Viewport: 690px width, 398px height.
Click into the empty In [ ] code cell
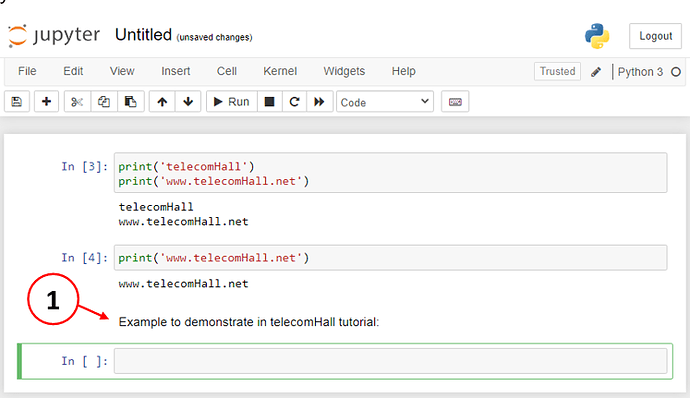point(390,361)
